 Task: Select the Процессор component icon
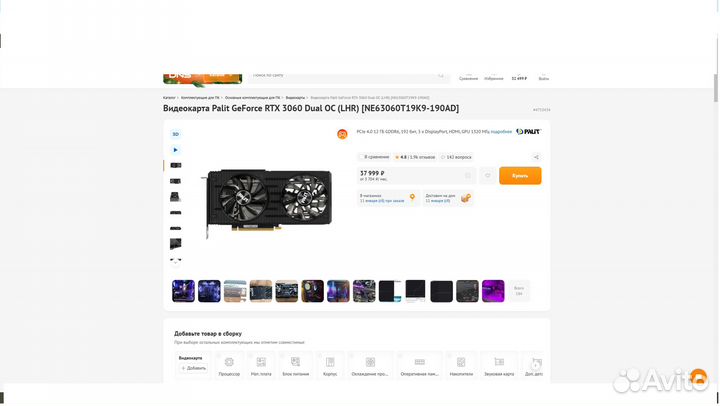pyautogui.click(x=229, y=362)
